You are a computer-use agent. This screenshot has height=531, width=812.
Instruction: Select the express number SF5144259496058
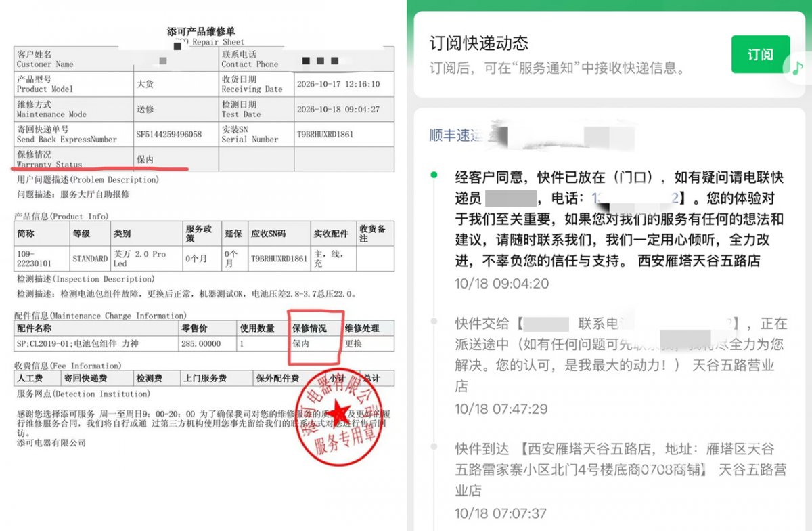tap(169, 134)
